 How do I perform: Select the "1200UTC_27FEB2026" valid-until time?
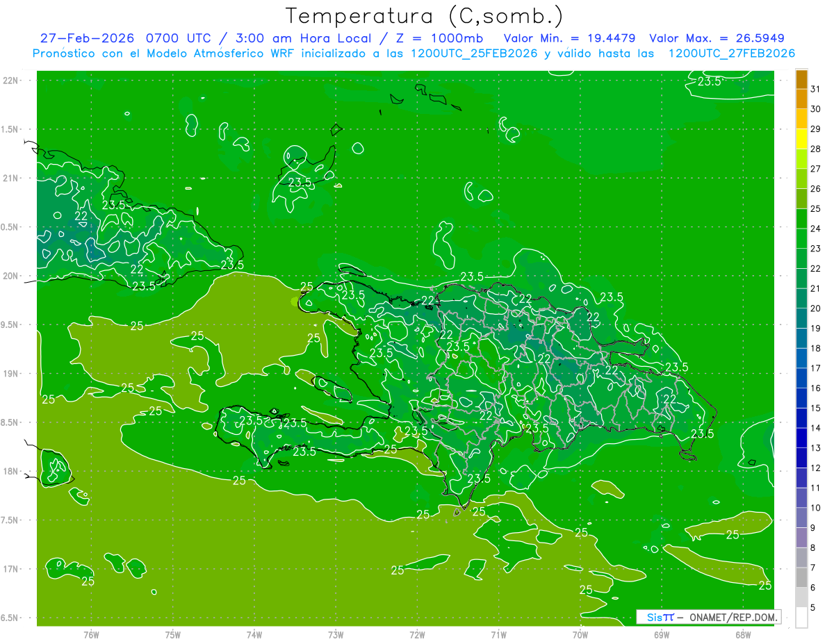coord(732,53)
